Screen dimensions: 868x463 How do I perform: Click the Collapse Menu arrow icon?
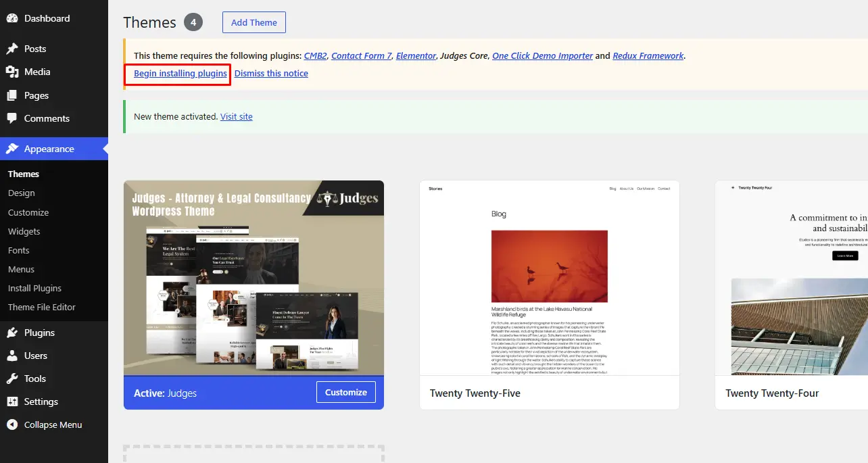(12, 424)
